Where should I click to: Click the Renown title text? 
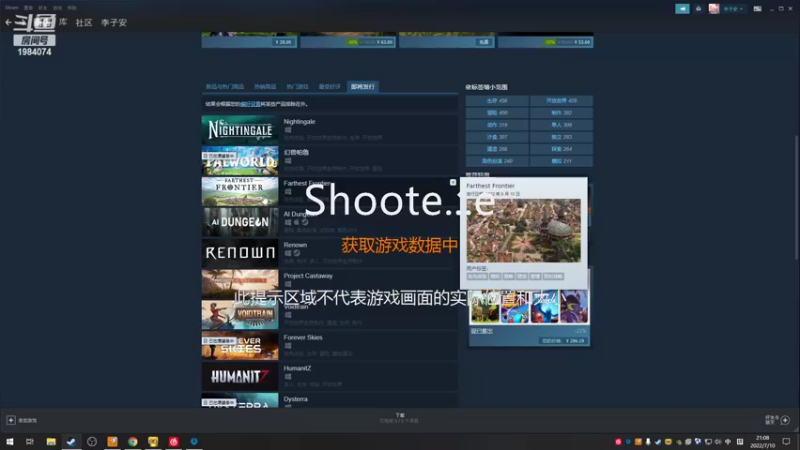click(295, 245)
